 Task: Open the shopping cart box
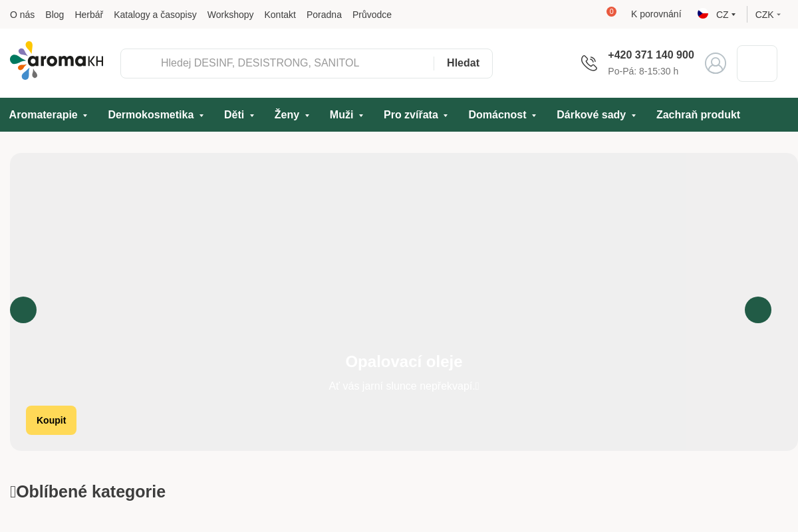click(757, 63)
